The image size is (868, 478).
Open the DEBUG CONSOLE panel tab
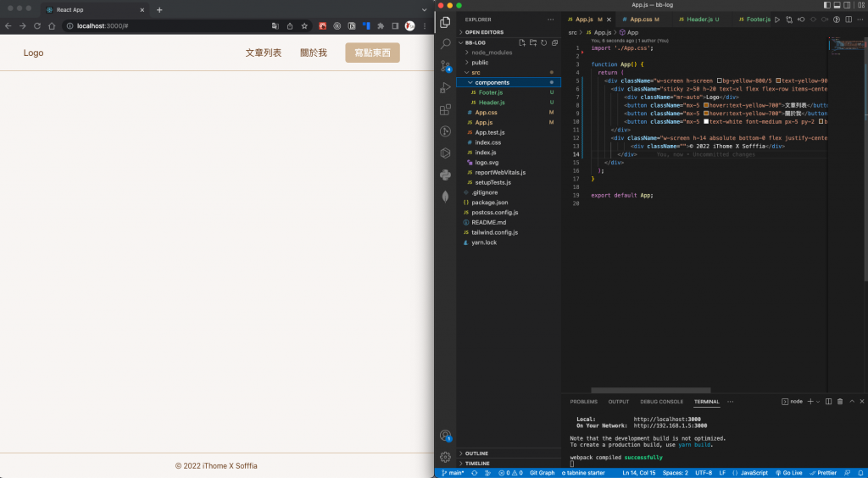click(661, 402)
